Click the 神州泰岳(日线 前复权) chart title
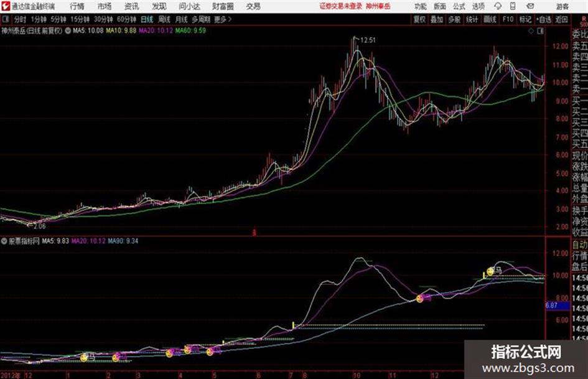Screen dimensions: 588x379 click(x=32, y=30)
